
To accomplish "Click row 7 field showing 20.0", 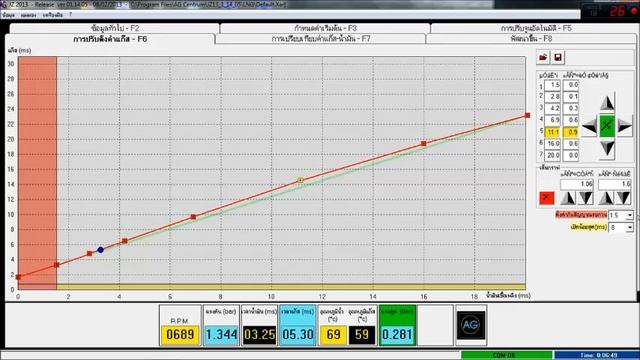I will 552,156.
